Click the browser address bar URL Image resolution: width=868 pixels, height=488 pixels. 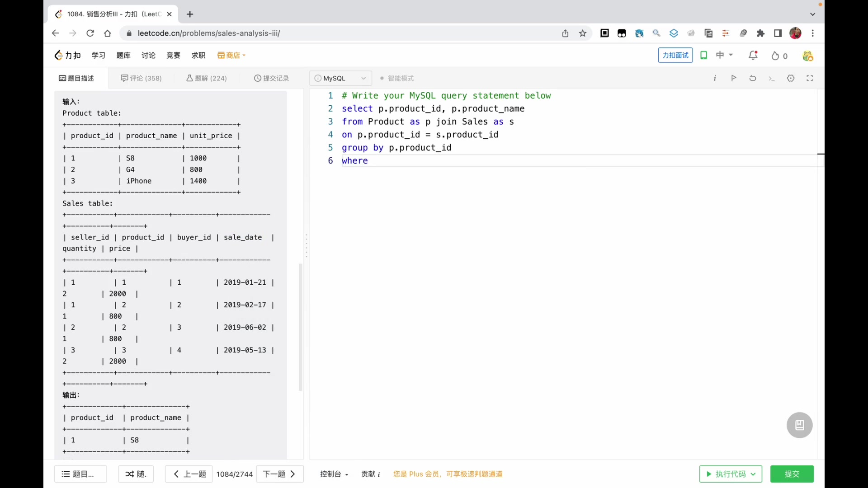click(208, 33)
